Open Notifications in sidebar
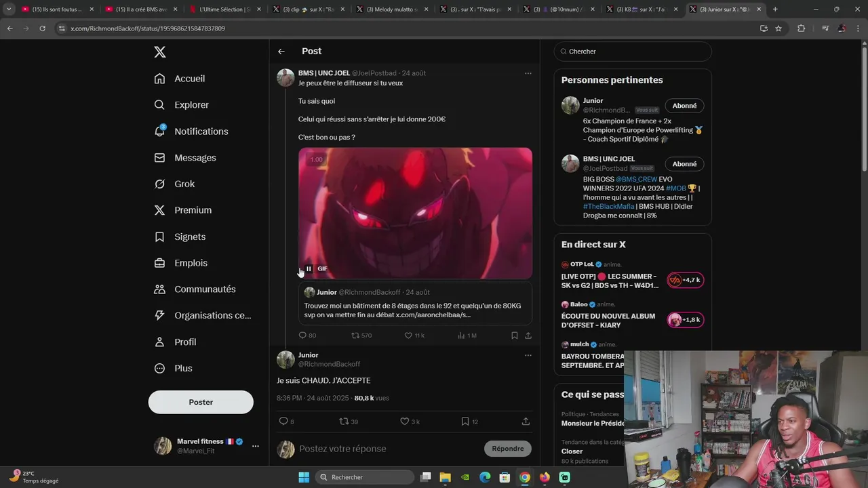 click(x=191, y=131)
